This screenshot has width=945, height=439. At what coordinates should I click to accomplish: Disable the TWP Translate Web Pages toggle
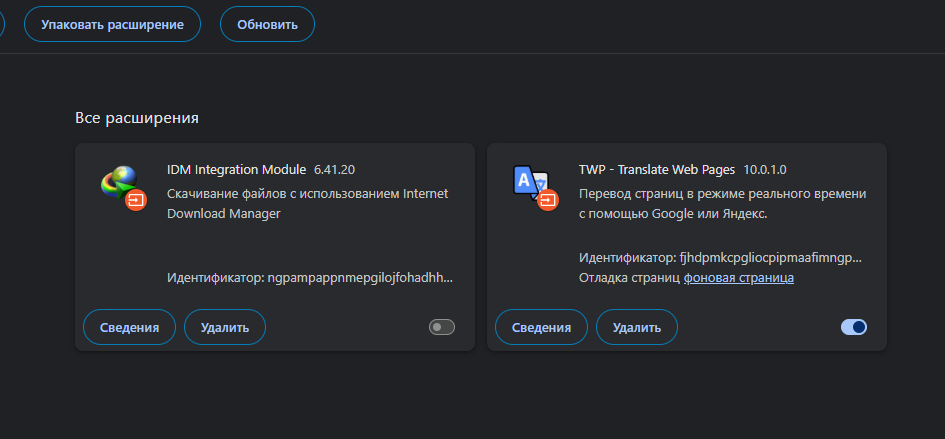point(854,327)
